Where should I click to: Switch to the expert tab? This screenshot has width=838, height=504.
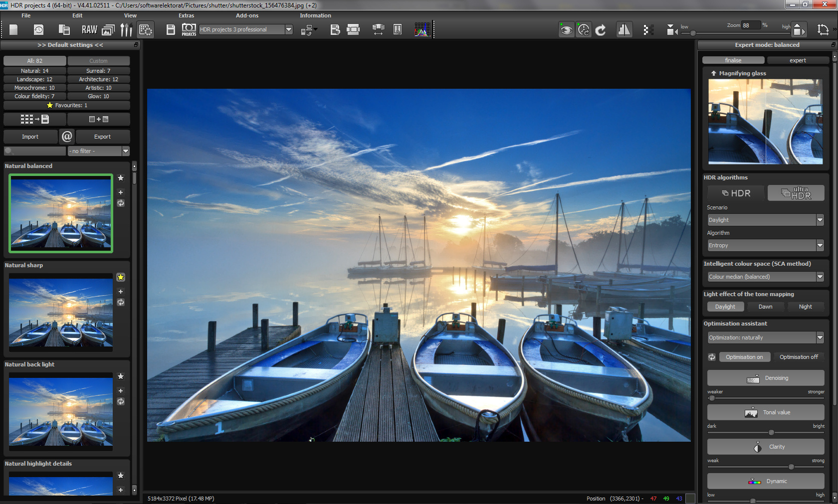click(798, 60)
